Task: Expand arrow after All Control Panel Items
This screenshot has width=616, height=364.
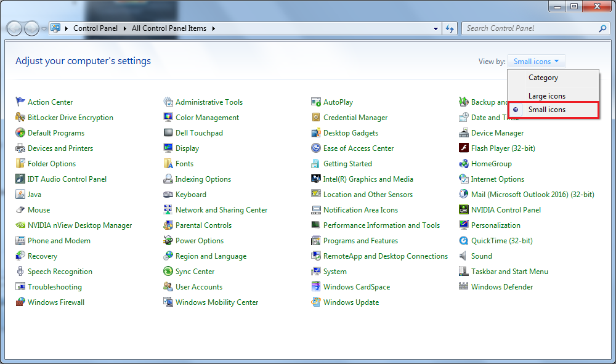Action: point(213,28)
